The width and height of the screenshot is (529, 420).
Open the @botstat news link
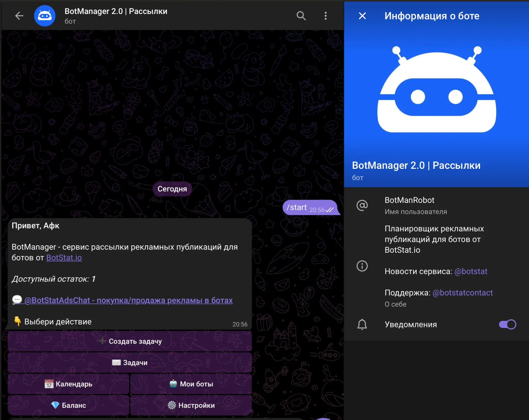[471, 271]
